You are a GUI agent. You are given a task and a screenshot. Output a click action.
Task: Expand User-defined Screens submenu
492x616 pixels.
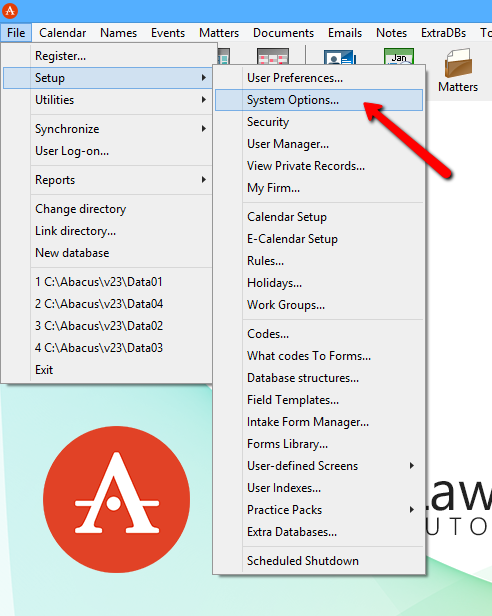[319, 466]
